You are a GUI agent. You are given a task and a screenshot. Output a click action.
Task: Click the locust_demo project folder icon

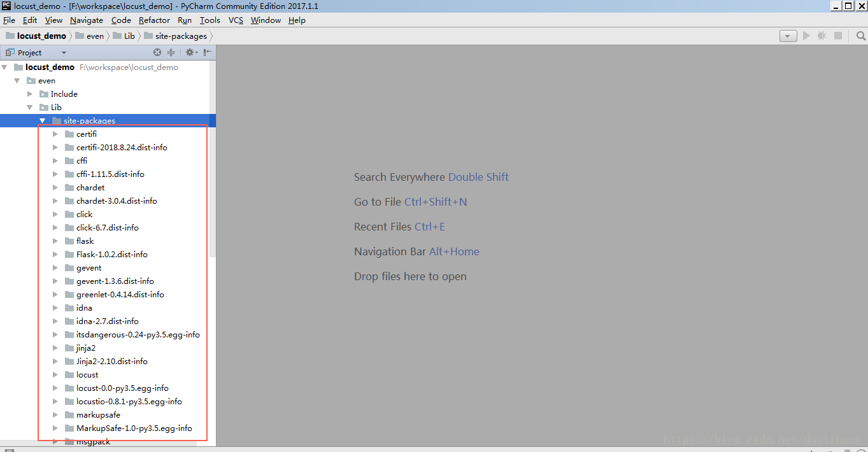tap(18, 67)
